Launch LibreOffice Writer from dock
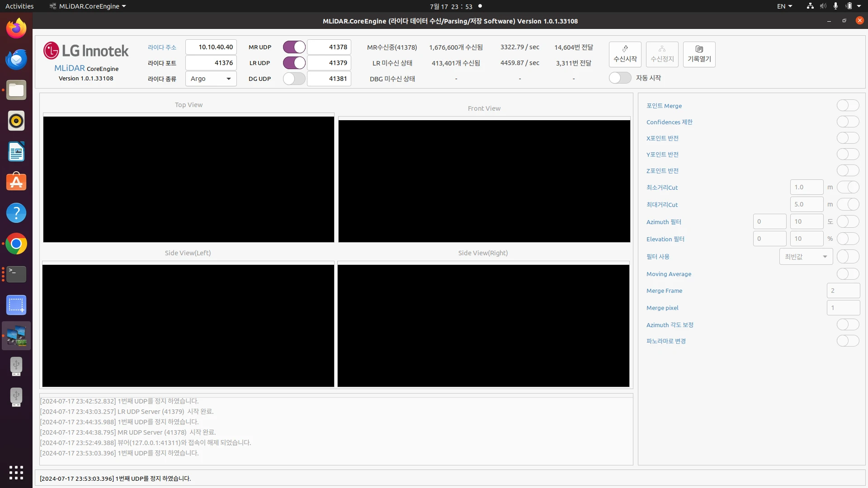Screen dimensions: 868x488 16,151
